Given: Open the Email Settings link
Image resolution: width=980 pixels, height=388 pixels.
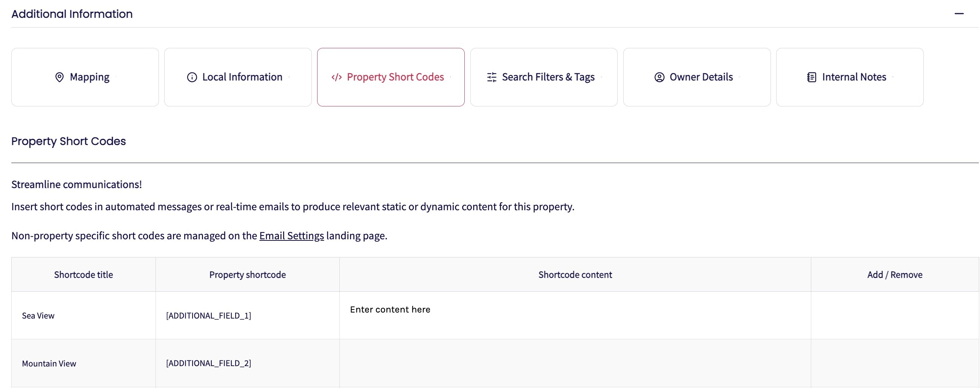Looking at the screenshot, I should click(291, 236).
